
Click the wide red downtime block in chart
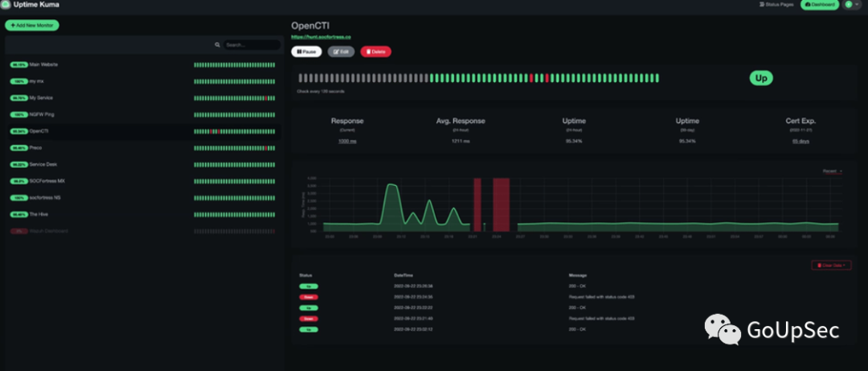pyautogui.click(x=501, y=204)
